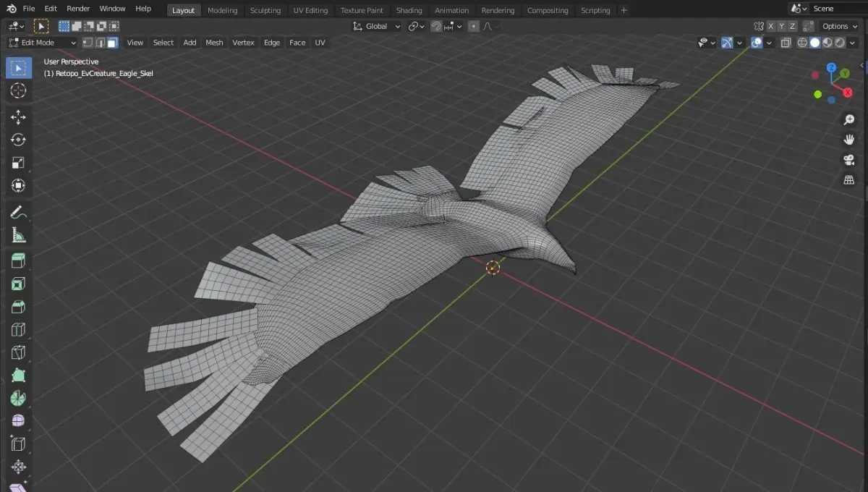Switch to material preview shading
The image size is (868, 492).
coord(827,43)
